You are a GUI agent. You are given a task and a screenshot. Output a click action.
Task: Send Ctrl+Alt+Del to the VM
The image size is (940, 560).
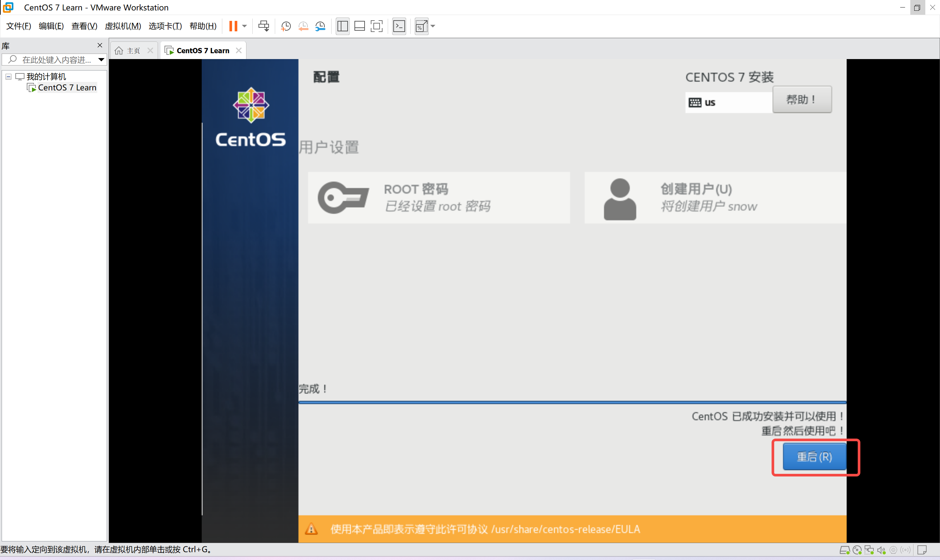pos(264,26)
